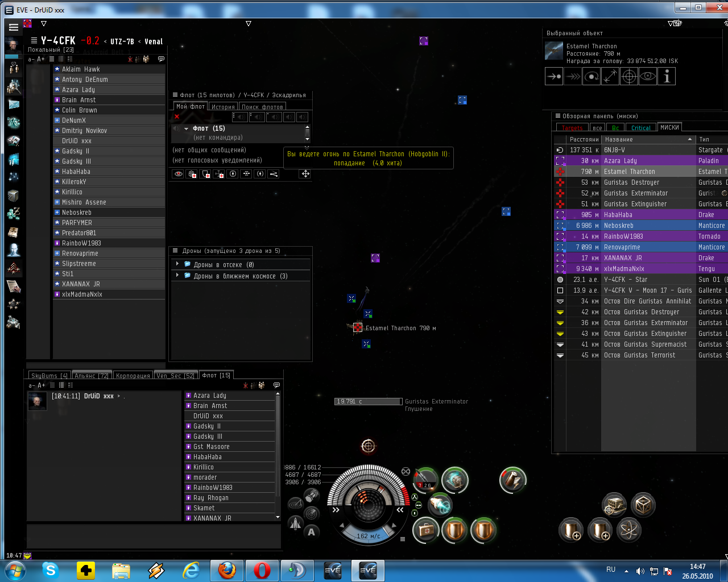This screenshot has height=582, width=728.
Task: Switch to the Поиск флотов tab
Action: (x=262, y=106)
